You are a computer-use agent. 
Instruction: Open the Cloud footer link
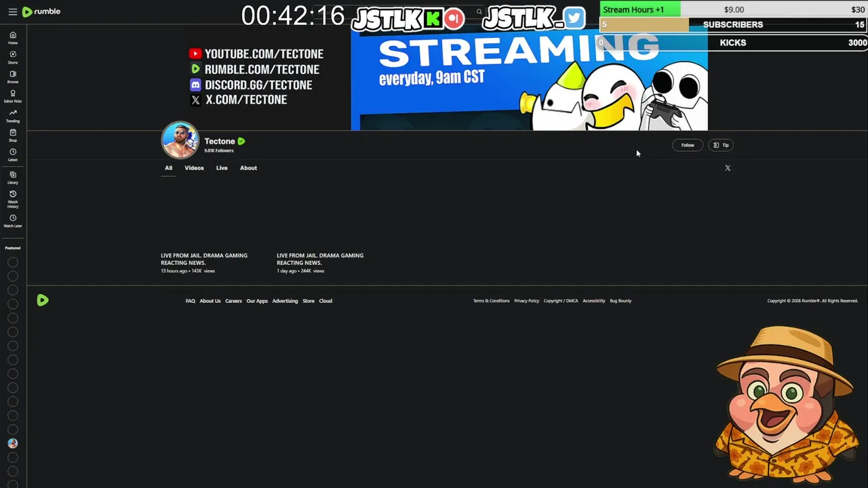[x=325, y=301]
